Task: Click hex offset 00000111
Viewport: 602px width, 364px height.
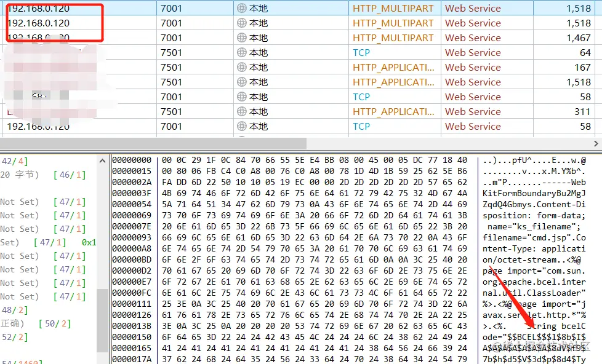Action: click(x=132, y=304)
